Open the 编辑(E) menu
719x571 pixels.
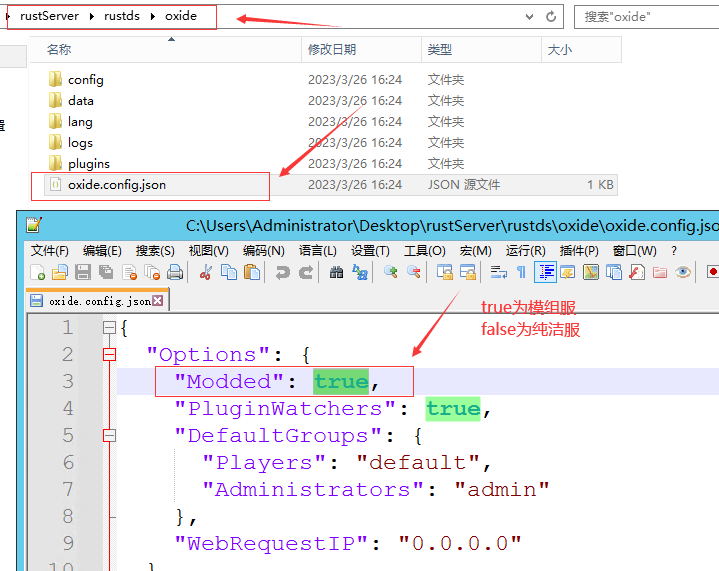point(102,251)
